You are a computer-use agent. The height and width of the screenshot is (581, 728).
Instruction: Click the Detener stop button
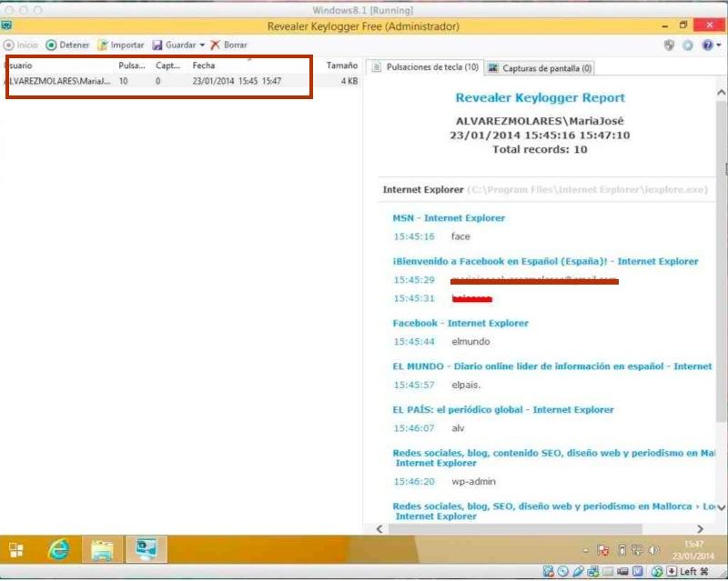[67, 45]
